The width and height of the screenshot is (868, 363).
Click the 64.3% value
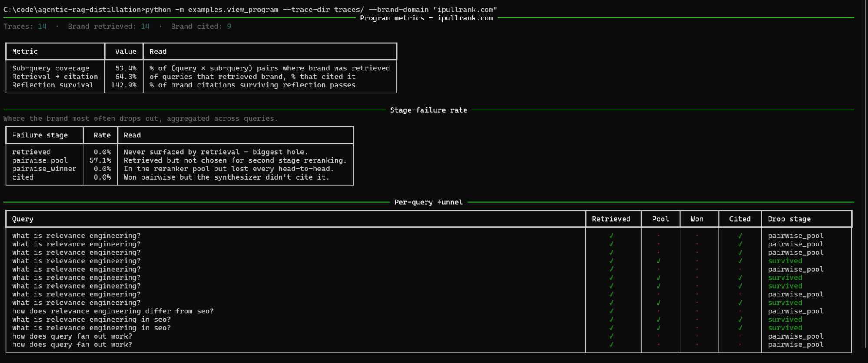coord(125,77)
